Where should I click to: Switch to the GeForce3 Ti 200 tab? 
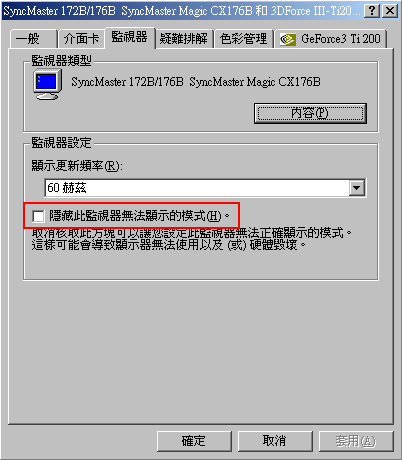331,39
